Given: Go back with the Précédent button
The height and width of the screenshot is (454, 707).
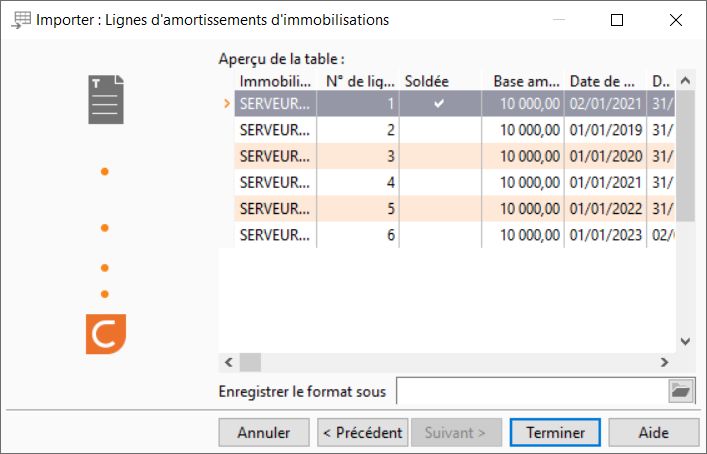Looking at the screenshot, I should (363, 432).
